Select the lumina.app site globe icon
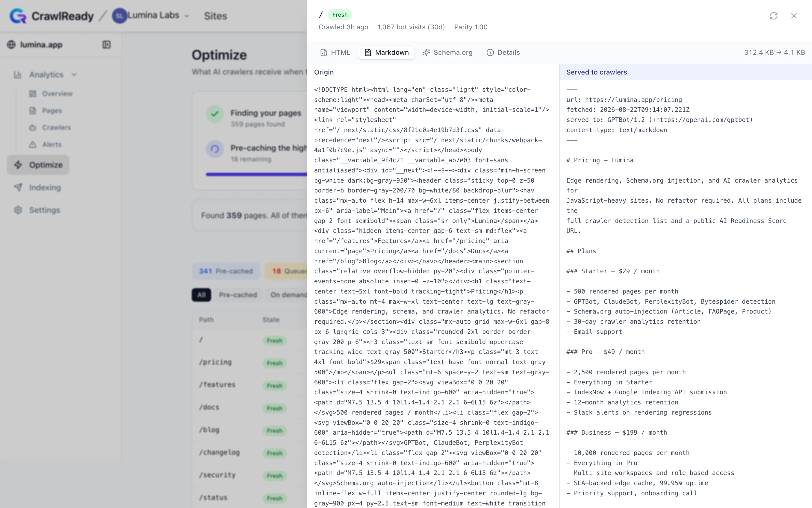Viewport: 812px width, 508px height. coord(11,45)
